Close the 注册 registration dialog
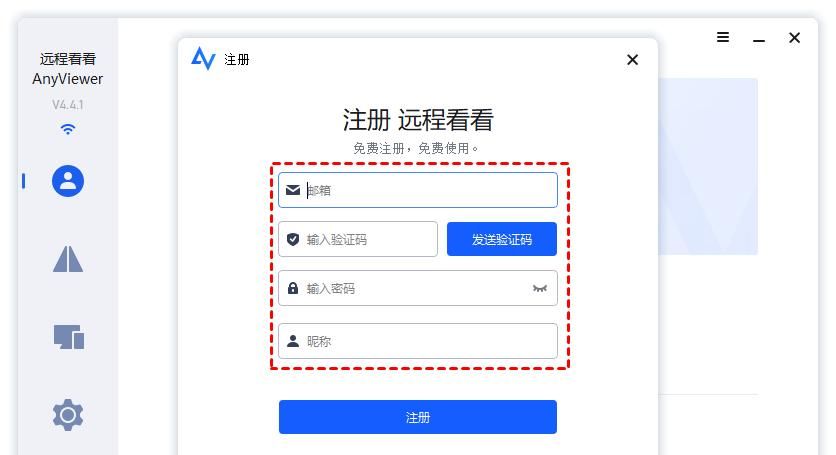Image resolution: width=836 pixels, height=455 pixels. 632,60
